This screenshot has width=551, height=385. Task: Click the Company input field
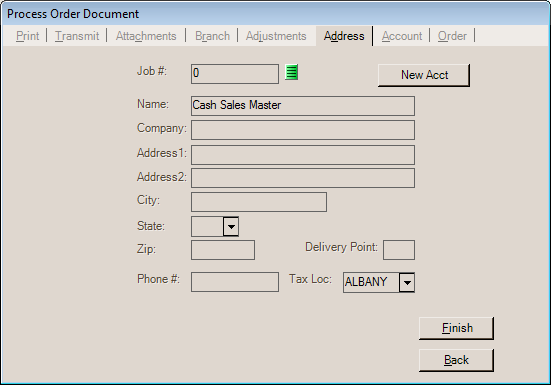pos(303,130)
